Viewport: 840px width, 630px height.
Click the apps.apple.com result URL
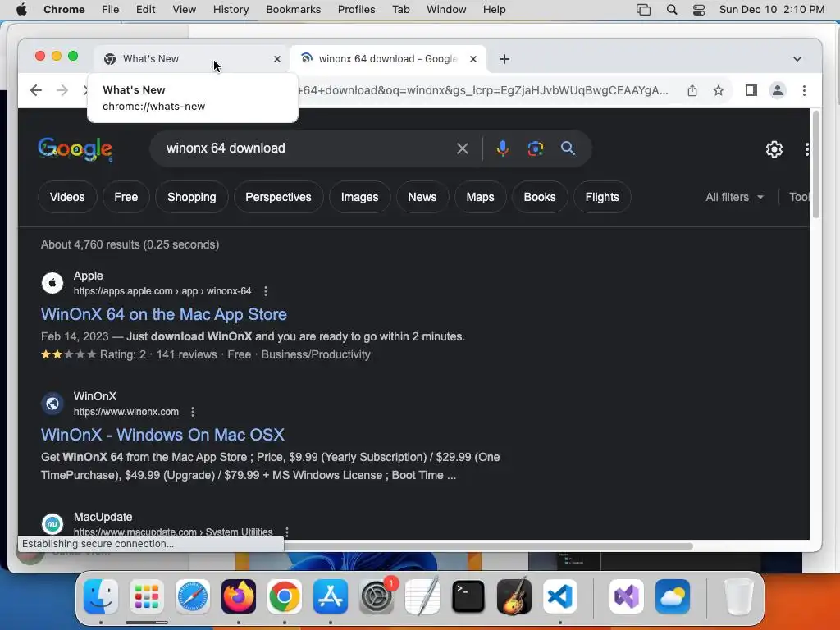(162, 291)
